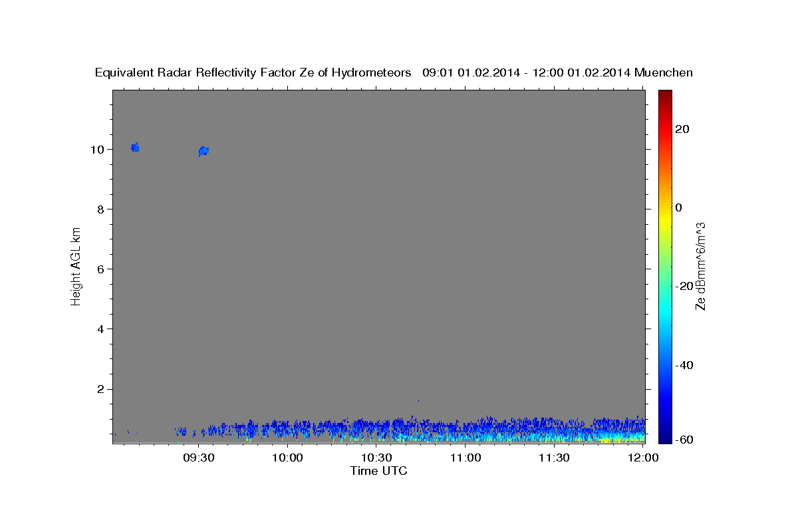The height and width of the screenshot is (532, 798).
Task: Click the "Time UTC" axis label
Action: [378, 471]
